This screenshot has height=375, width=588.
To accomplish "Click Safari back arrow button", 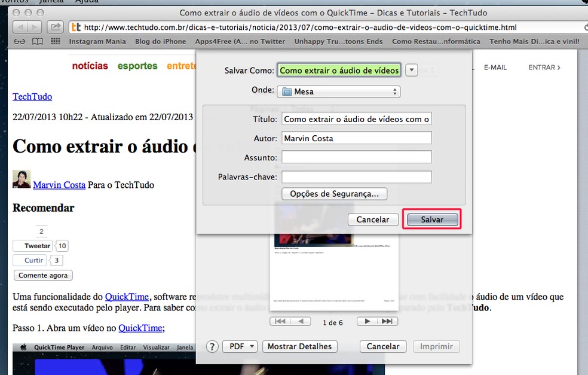I will [20, 27].
